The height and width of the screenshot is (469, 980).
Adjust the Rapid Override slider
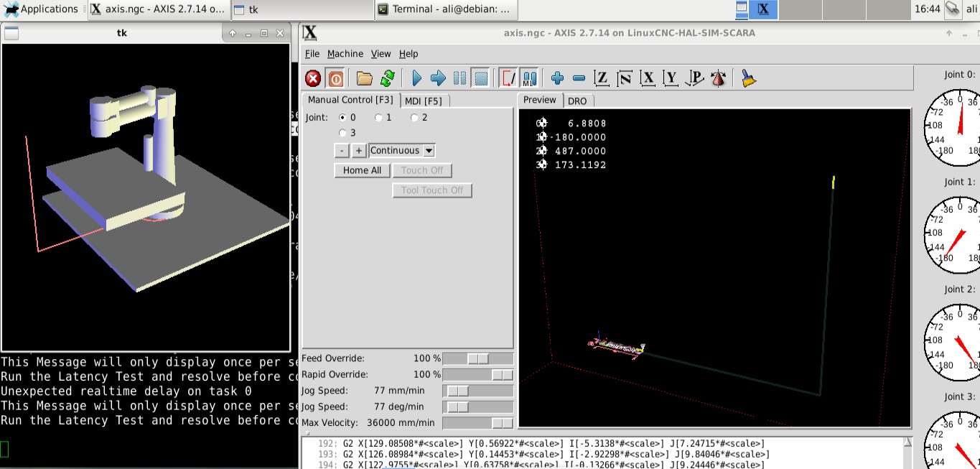(x=478, y=375)
